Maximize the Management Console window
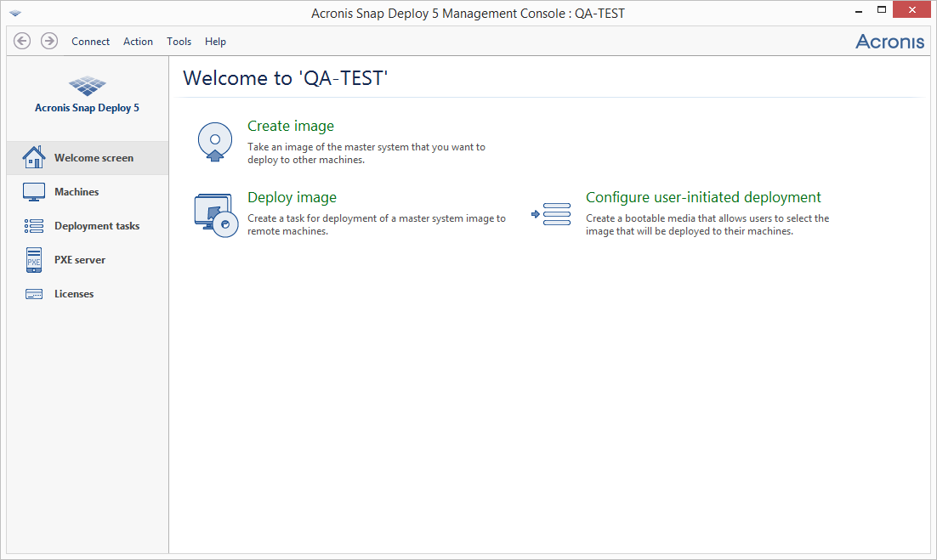This screenshot has height=560, width=937. point(882,9)
